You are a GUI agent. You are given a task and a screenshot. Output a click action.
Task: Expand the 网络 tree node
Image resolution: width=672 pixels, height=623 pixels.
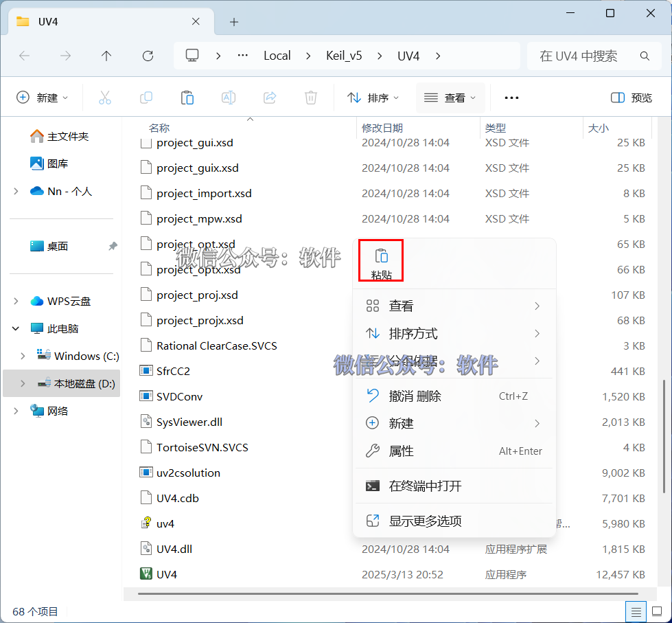pos(16,411)
